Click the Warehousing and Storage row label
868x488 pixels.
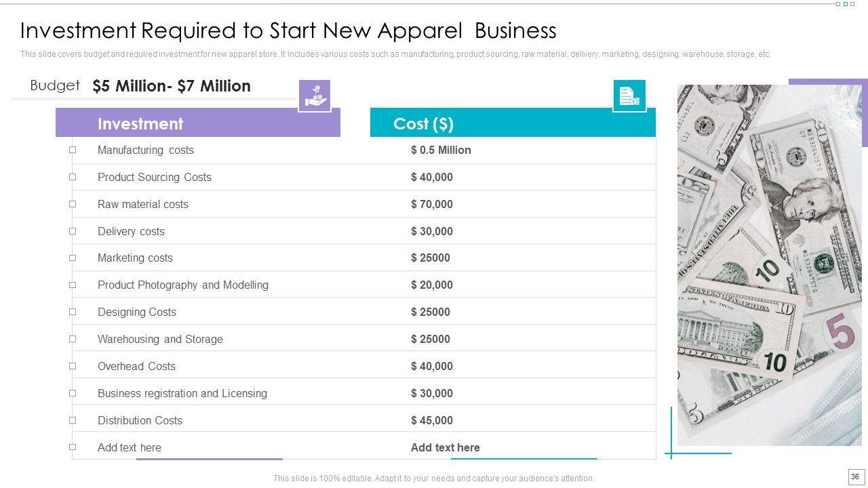pyautogui.click(x=160, y=339)
